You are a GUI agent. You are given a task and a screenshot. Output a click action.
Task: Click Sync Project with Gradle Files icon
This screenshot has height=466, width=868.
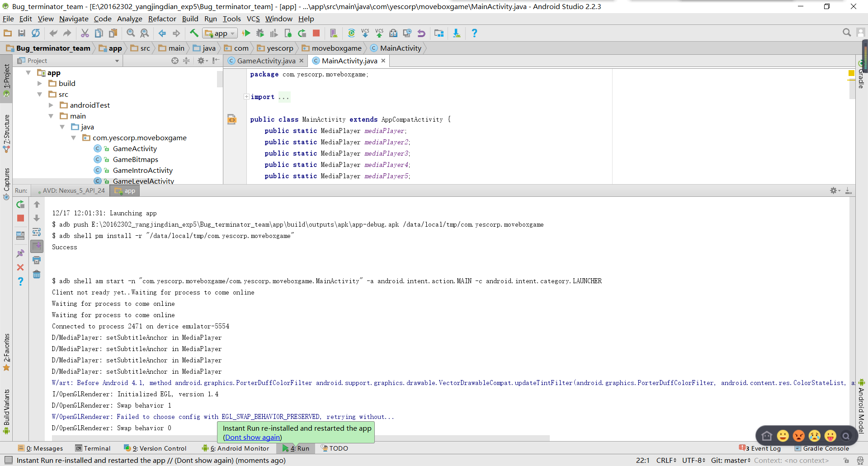pyautogui.click(x=351, y=33)
